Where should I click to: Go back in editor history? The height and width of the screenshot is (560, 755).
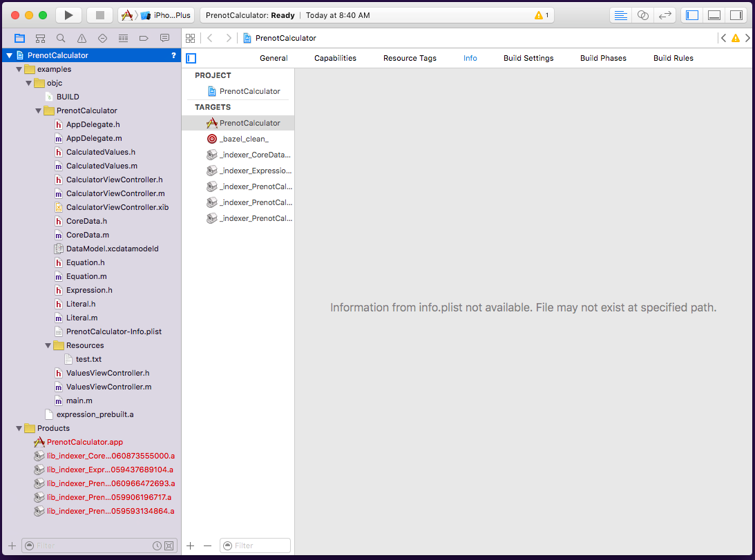210,38
